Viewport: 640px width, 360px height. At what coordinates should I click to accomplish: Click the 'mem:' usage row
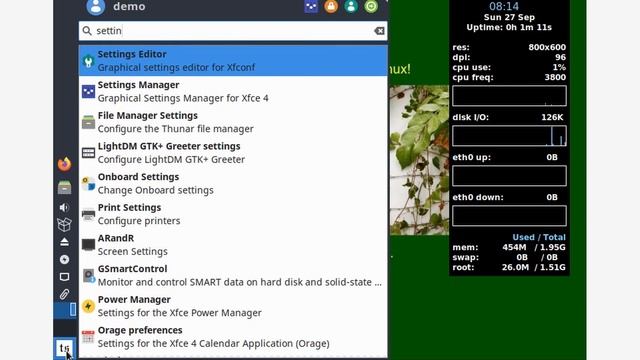click(x=509, y=247)
